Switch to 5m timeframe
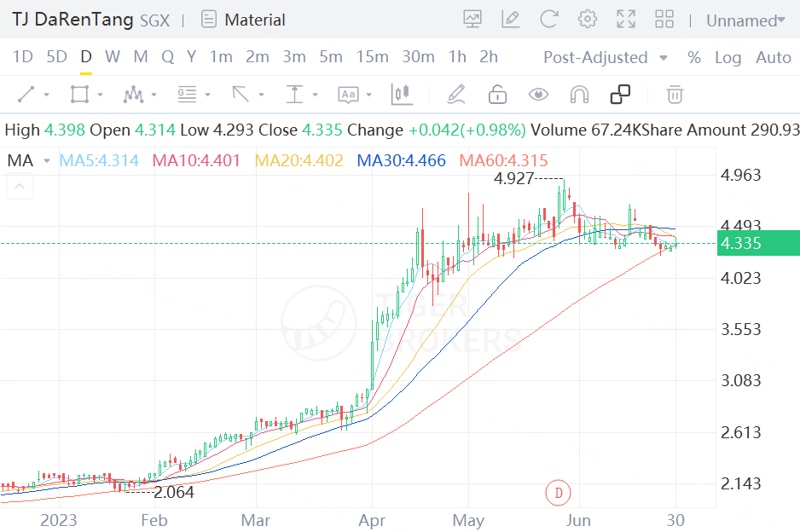Viewport: 800px width, 532px height. point(331,56)
